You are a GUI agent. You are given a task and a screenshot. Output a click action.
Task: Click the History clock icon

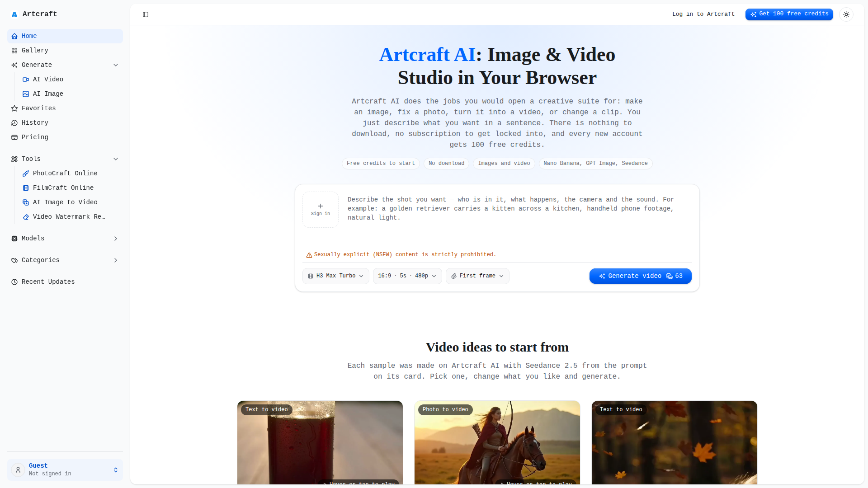[x=14, y=123]
